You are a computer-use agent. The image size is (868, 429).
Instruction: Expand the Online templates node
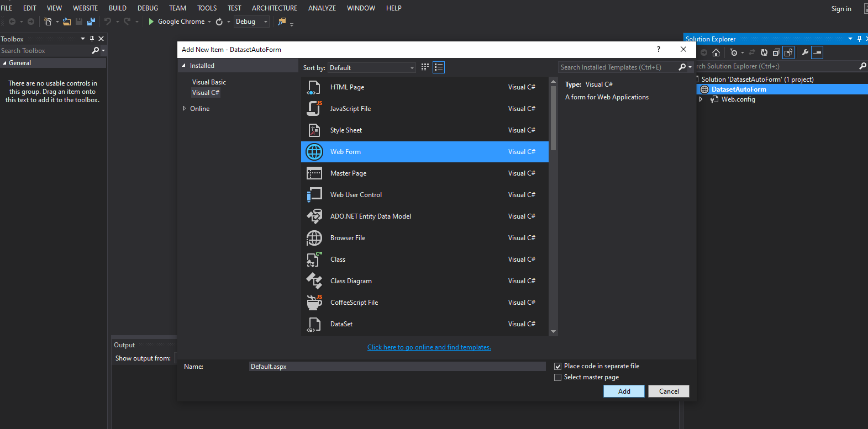point(184,109)
